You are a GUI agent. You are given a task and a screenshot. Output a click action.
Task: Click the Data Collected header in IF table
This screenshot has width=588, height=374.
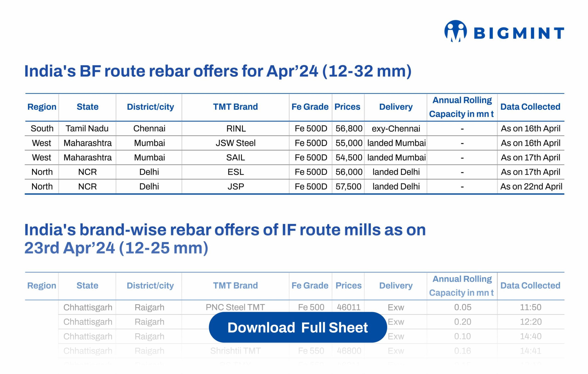pyautogui.click(x=530, y=285)
